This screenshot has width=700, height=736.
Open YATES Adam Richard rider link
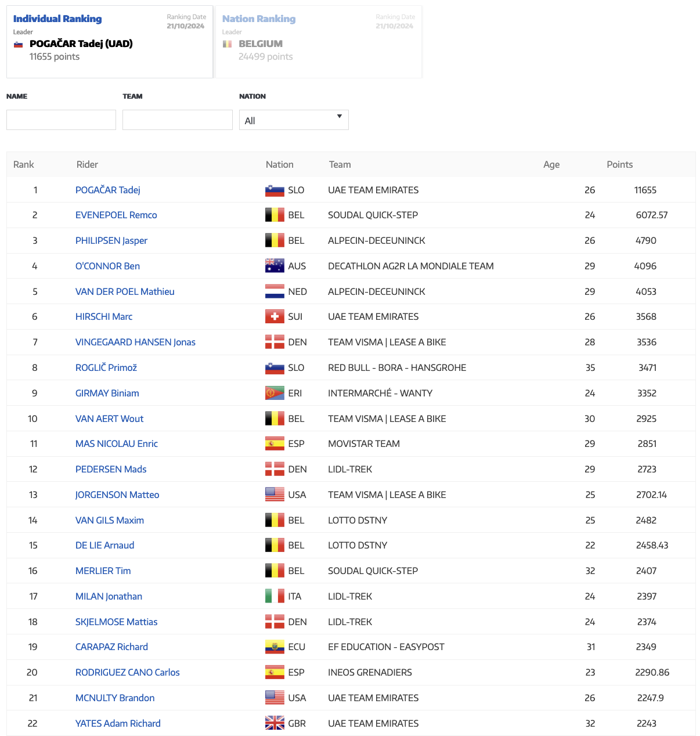point(118,723)
